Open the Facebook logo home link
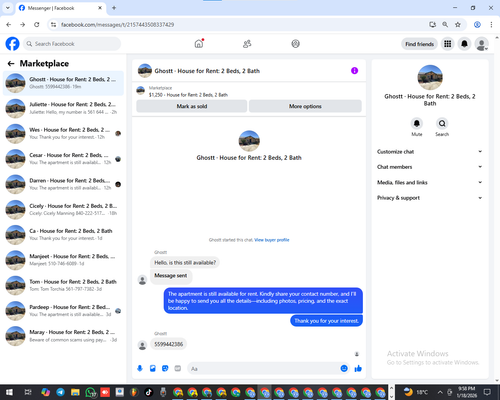Viewport: 500px width, 400px height. [x=12, y=44]
